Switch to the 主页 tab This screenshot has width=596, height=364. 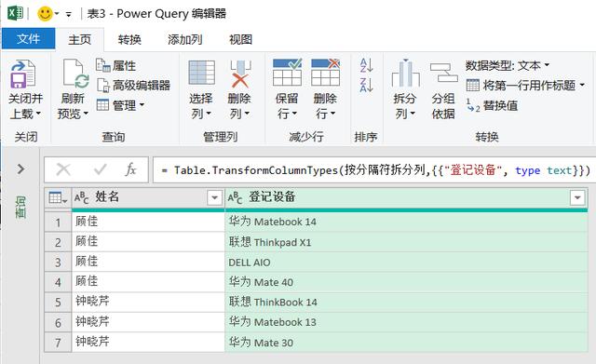point(79,39)
